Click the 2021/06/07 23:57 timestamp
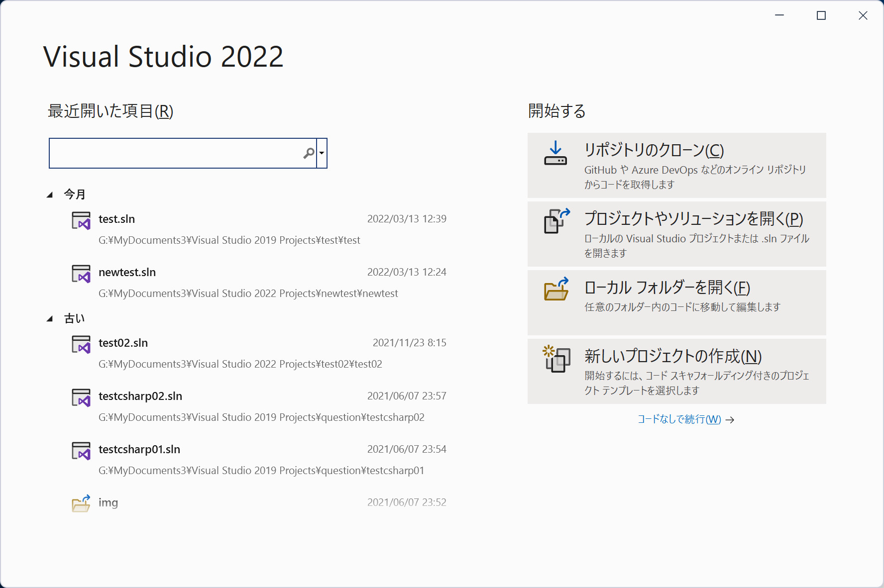Image resolution: width=884 pixels, height=588 pixels. [407, 396]
